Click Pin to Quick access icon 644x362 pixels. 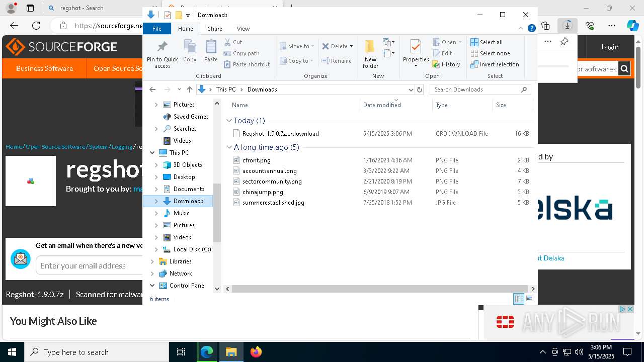pyautogui.click(x=162, y=54)
